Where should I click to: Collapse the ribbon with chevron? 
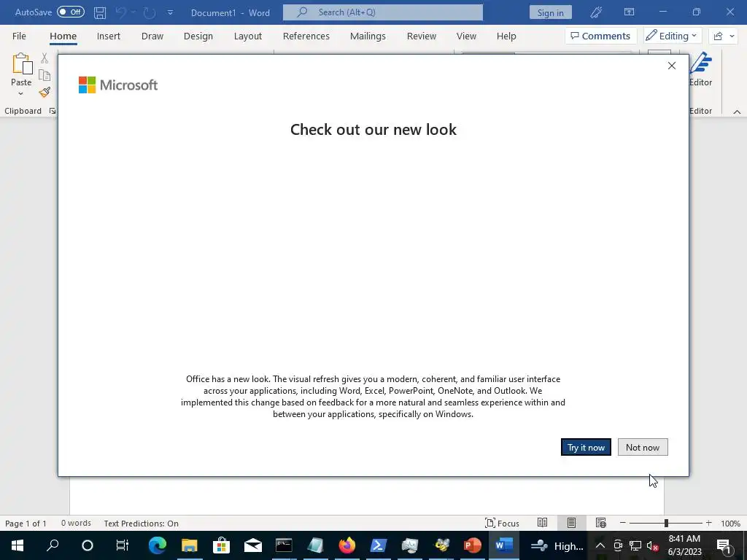coord(737,112)
